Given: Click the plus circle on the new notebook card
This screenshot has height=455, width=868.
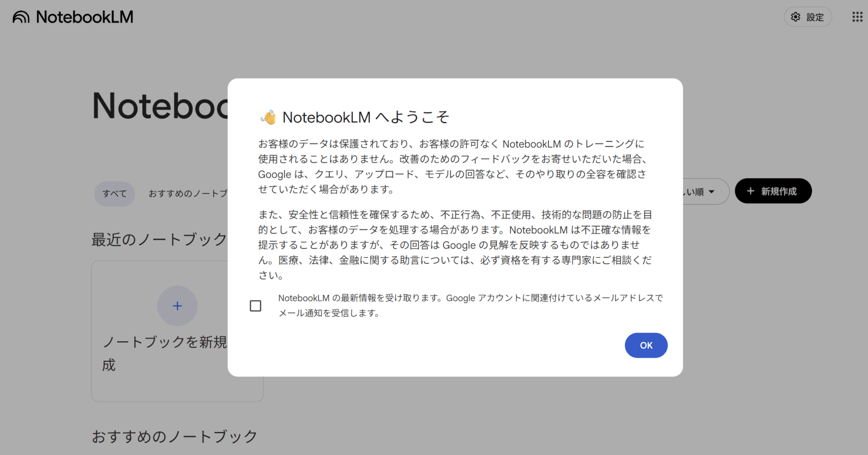Looking at the screenshot, I should (177, 306).
